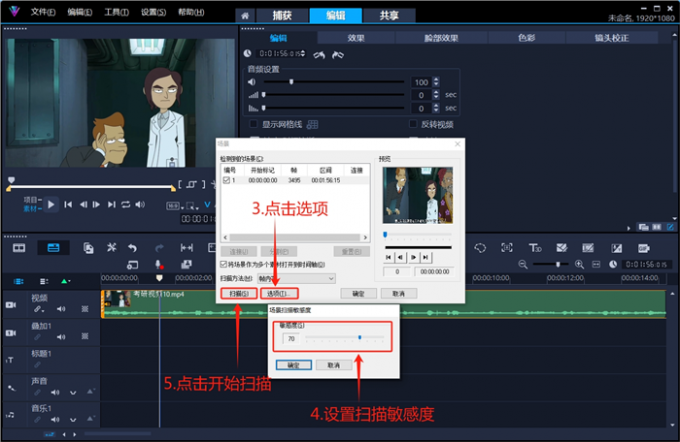Open the 脸部效果 tab
The image size is (680, 442).
pyautogui.click(x=441, y=38)
